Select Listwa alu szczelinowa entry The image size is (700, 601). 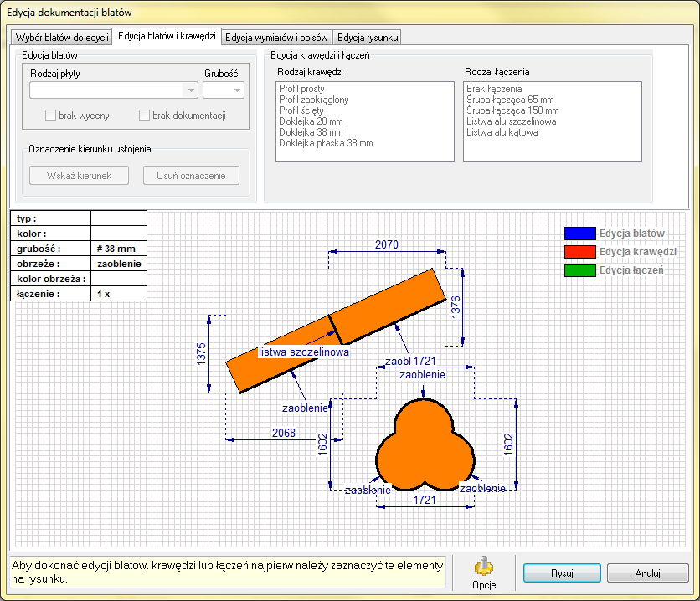click(512, 121)
